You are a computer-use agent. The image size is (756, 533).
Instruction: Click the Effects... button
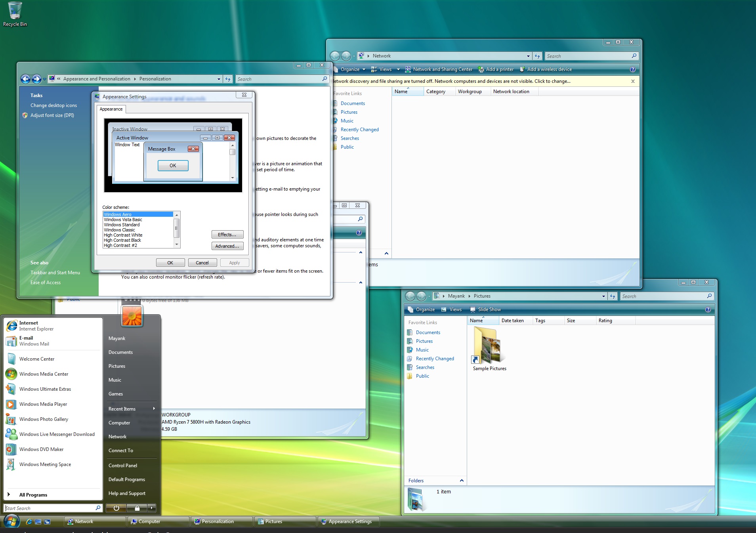pos(227,234)
